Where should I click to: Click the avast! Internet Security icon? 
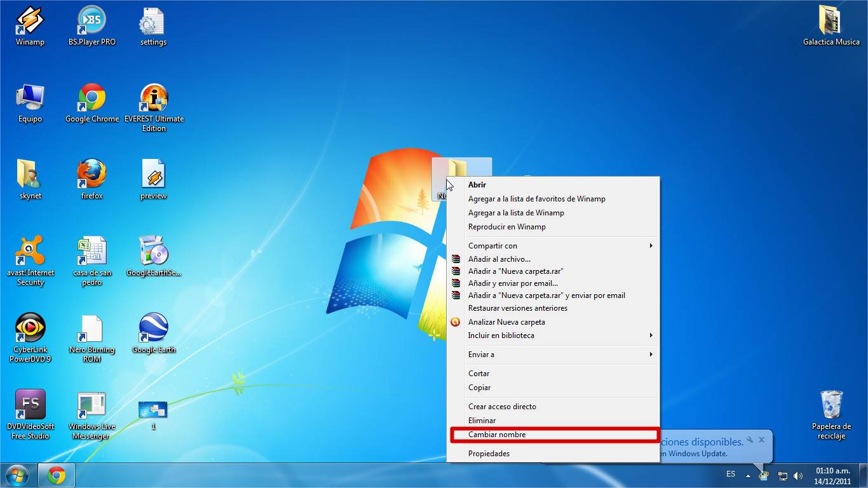click(30, 252)
